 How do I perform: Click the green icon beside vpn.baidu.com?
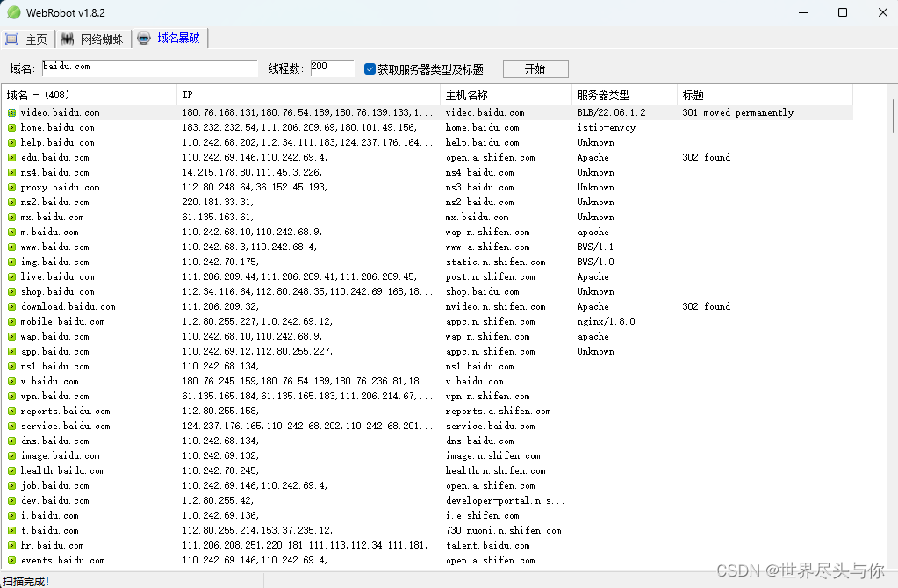click(11, 396)
